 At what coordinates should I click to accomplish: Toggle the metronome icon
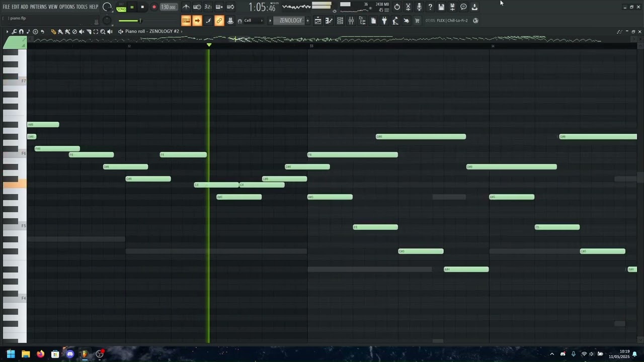[x=186, y=7]
